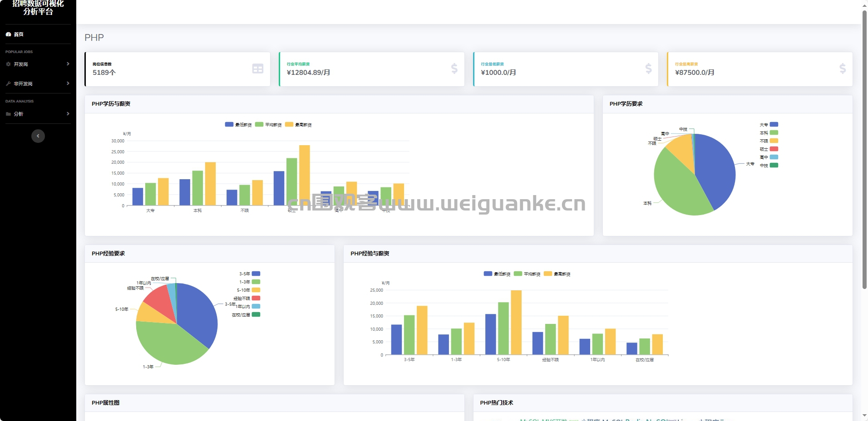Click the 5189个 job count value
Viewport: 868px width, 421px height.
104,72
